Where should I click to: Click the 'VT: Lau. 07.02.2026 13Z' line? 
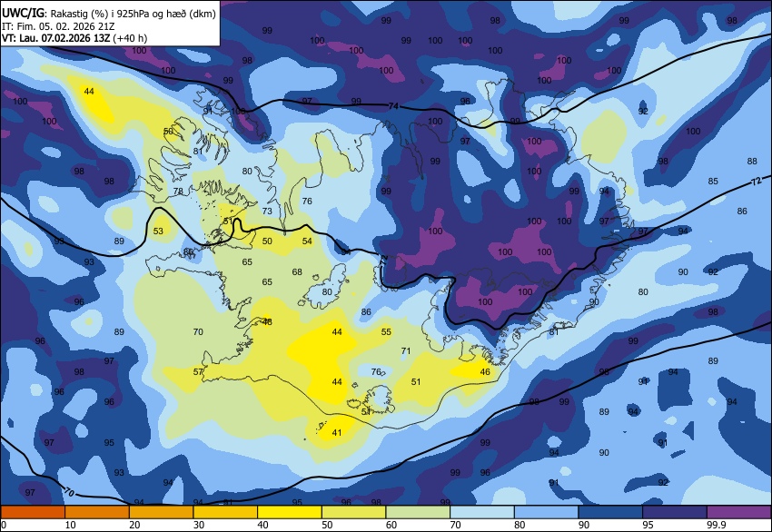coord(56,38)
